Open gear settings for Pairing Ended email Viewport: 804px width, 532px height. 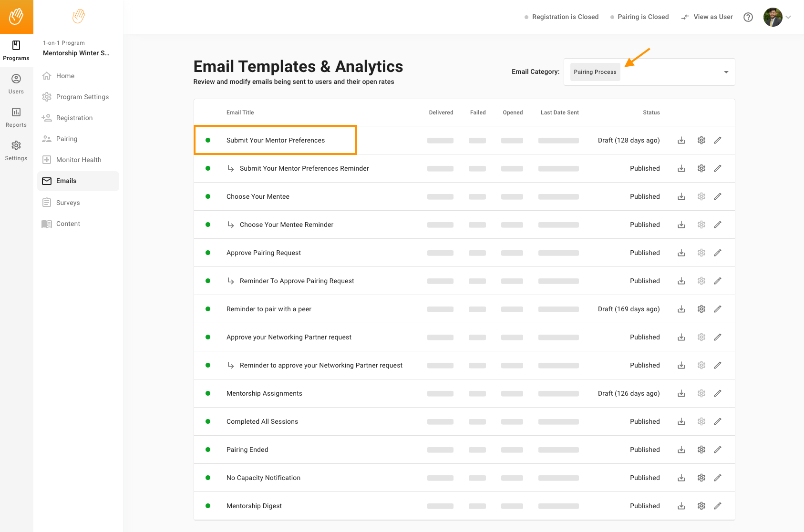[701, 450]
